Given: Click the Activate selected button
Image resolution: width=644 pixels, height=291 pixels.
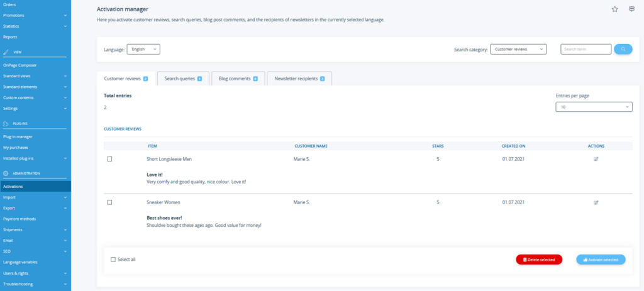Looking at the screenshot, I should pos(601,259).
